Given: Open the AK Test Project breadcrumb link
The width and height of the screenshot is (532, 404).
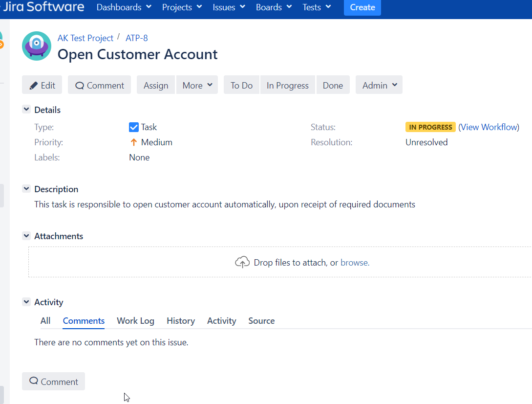Looking at the screenshot, I should tap(85, 38).
